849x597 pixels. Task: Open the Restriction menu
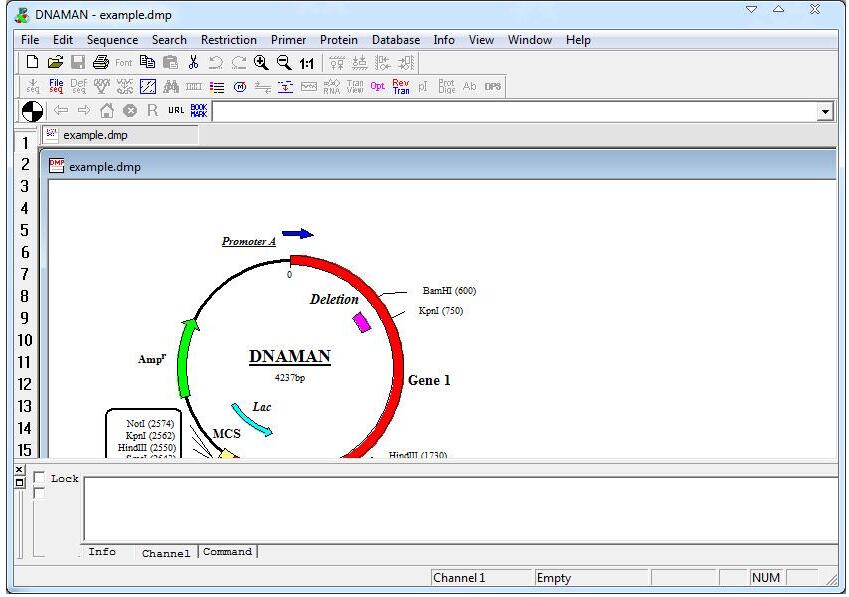(x=228, y=40)
